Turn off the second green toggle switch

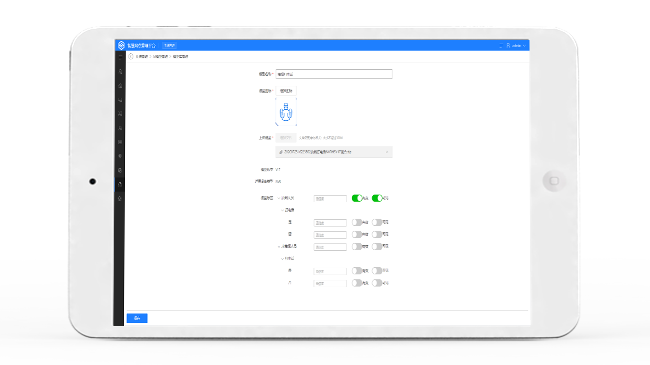click(x=377, y=198)
